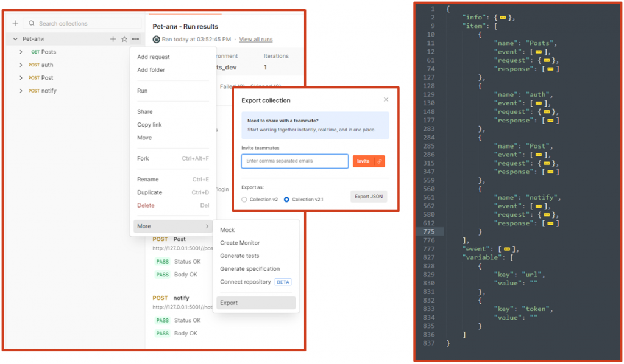Choose Generate specification in the submenu
The height and width of the screenshot is (364, 624).
250,269
